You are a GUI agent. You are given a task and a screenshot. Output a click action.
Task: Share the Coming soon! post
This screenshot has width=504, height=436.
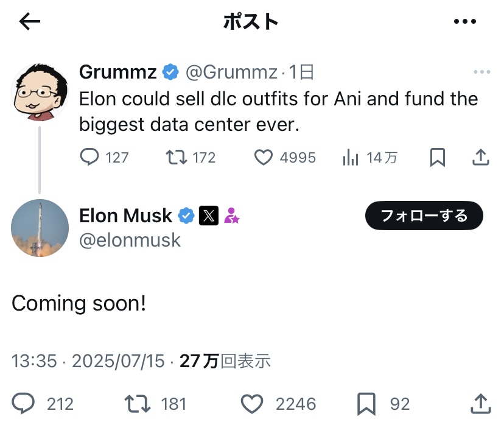tap(481, 403)
